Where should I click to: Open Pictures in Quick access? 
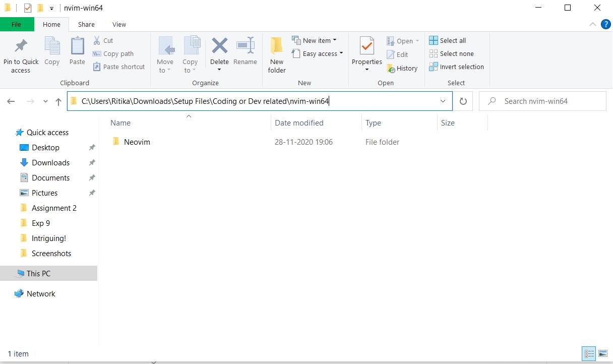(44, 193)
